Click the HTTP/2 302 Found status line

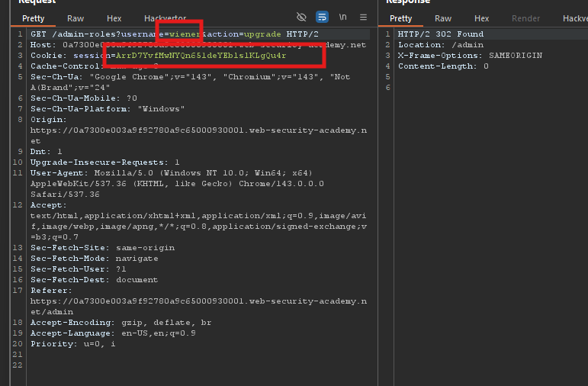point(441,34)
